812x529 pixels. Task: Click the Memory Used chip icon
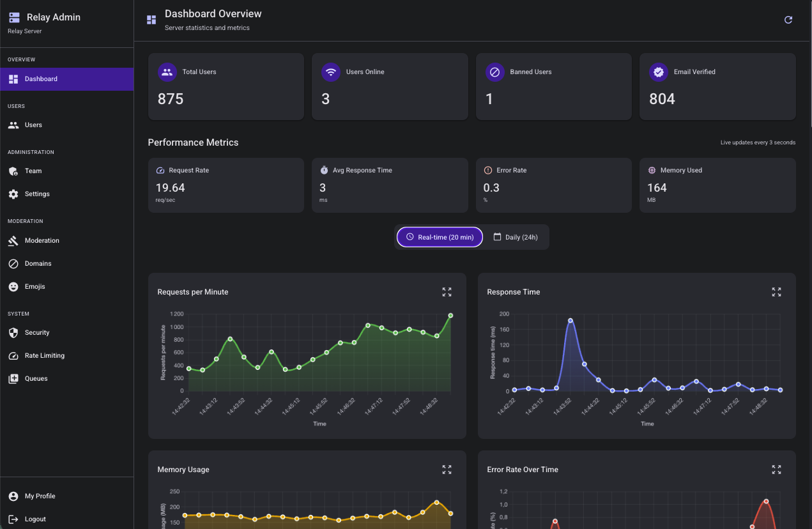click(652, 171)
